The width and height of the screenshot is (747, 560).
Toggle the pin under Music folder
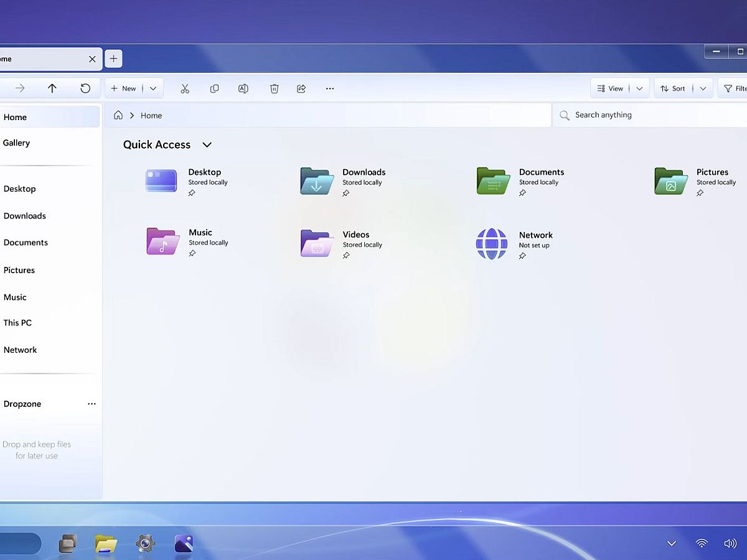click(x=192, y=254)
